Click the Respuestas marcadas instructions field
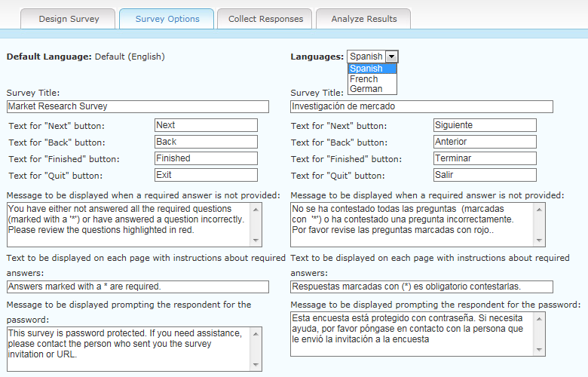 click(421, 287)
